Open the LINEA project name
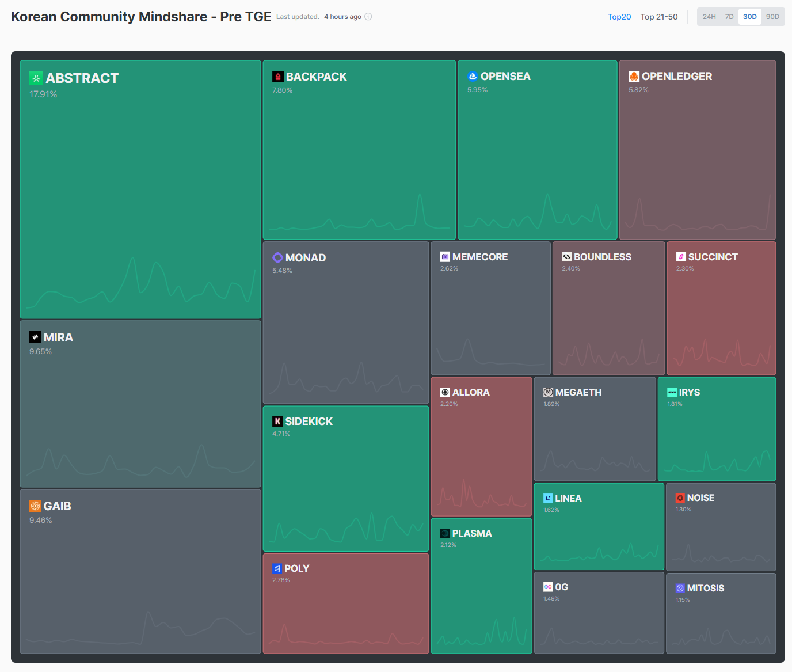The width and height of the screenshot is (792, 672). click(568, 498)
